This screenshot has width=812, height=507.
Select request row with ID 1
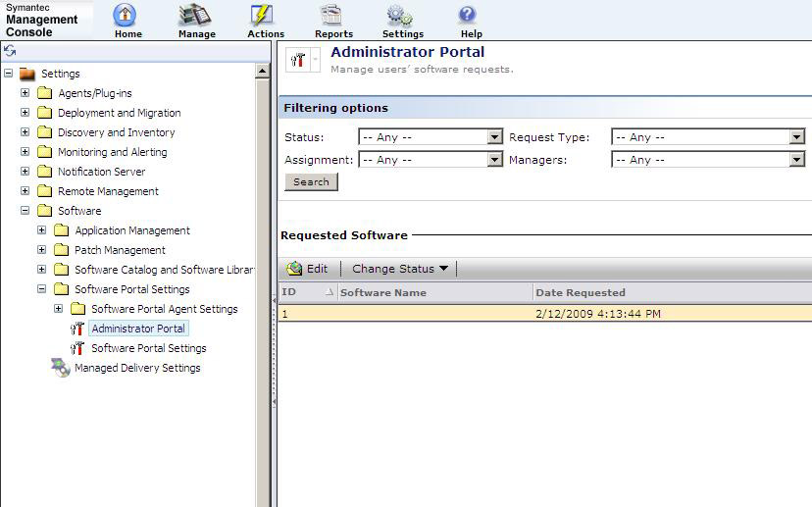(x=545, y=313)
